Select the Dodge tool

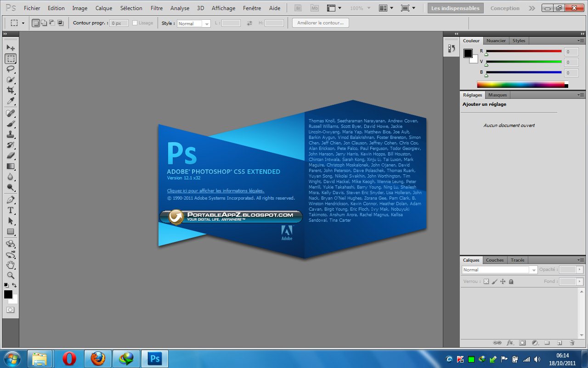click(11, 187)
